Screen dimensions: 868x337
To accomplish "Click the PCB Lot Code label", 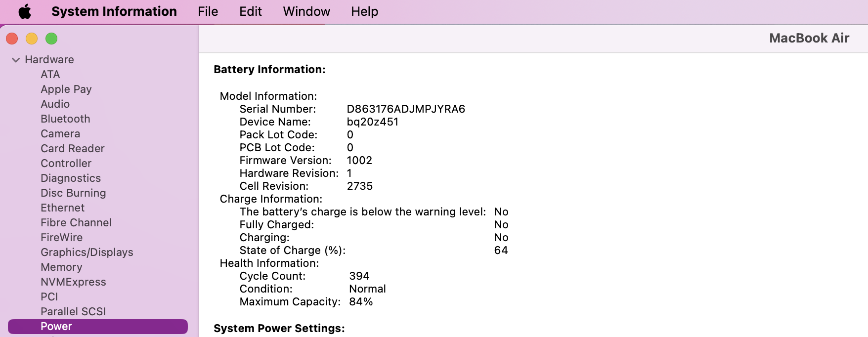I will tap(277, 147).
